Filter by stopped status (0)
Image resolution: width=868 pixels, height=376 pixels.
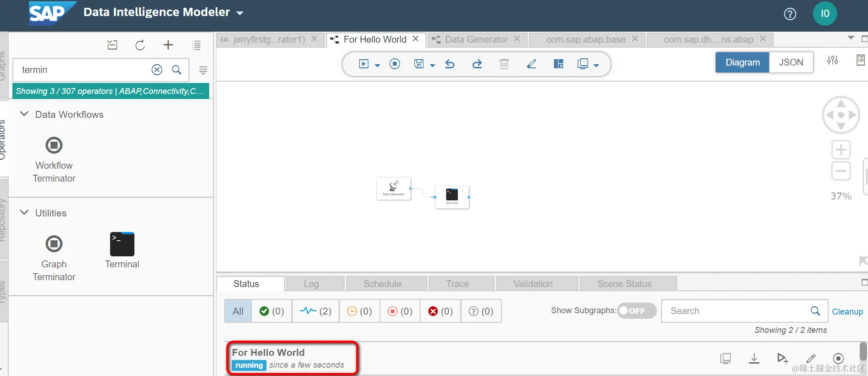400,311
